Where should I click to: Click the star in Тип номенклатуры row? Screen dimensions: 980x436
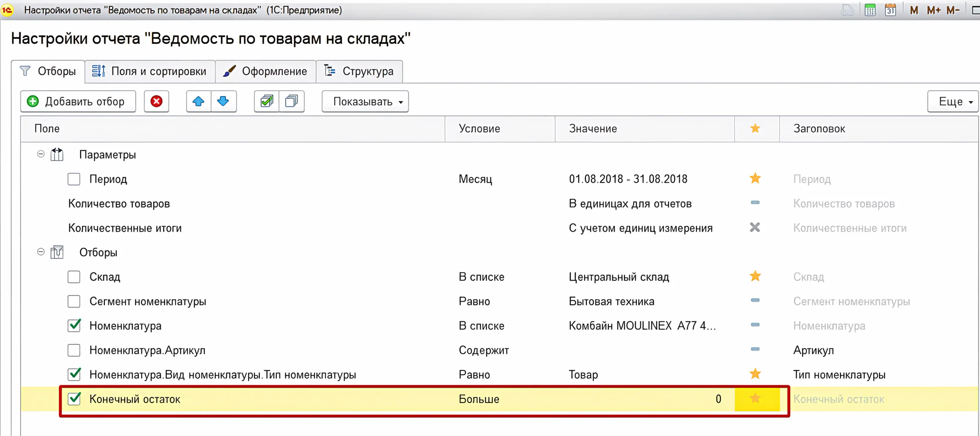coord(755,374)
